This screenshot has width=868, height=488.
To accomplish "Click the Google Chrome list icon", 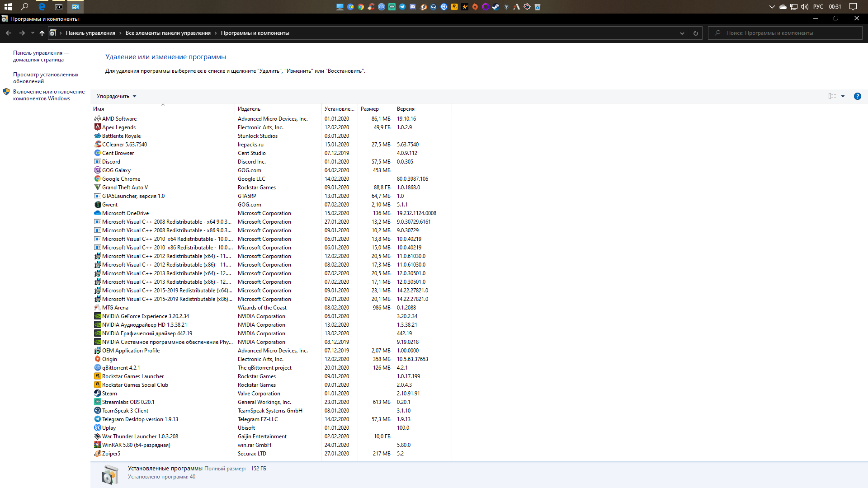I will [97, 179].
